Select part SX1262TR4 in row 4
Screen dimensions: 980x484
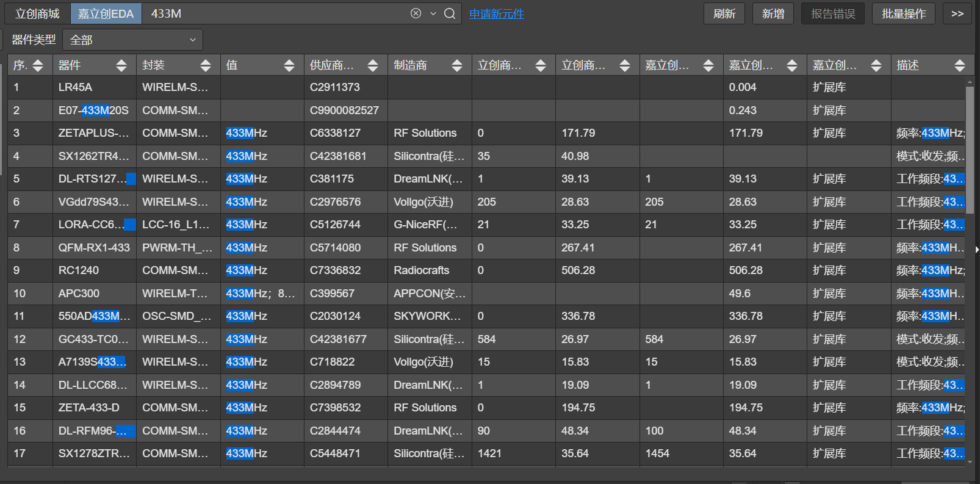(x=94, y=156)
